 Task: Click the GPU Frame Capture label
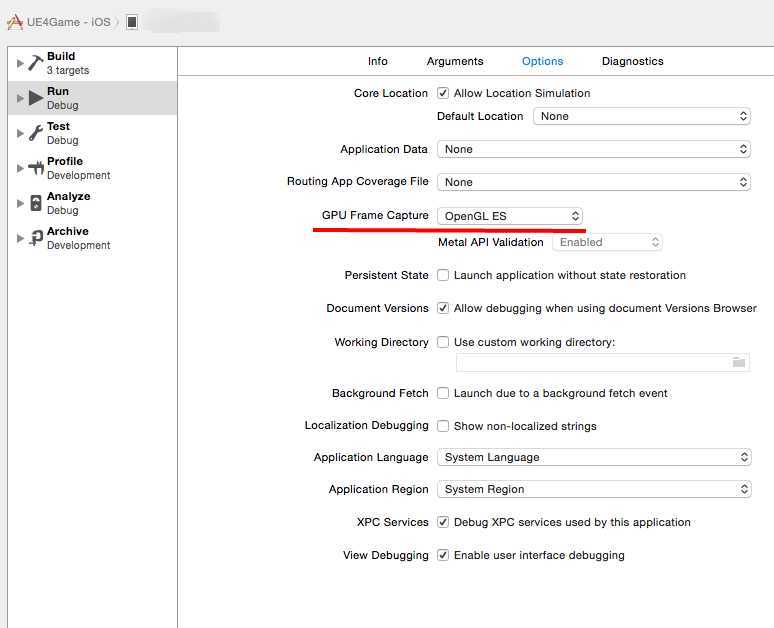(375, 215)
